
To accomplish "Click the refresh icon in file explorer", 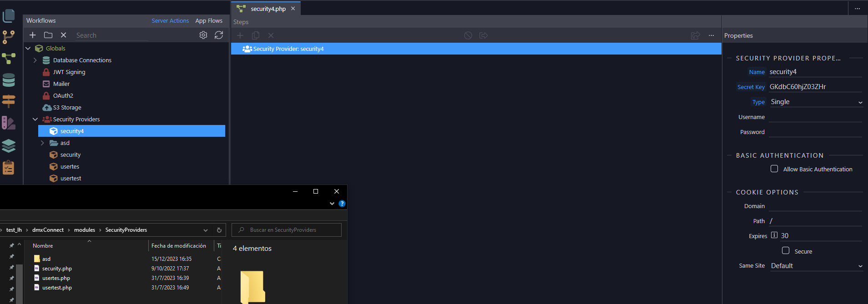I will 219,230.
